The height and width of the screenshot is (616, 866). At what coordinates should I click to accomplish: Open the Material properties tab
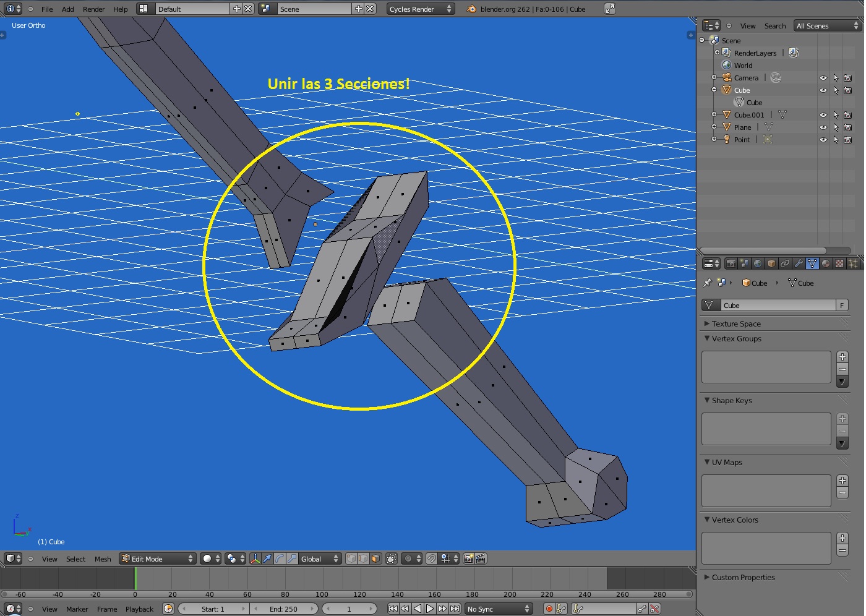tap(826, 263)
